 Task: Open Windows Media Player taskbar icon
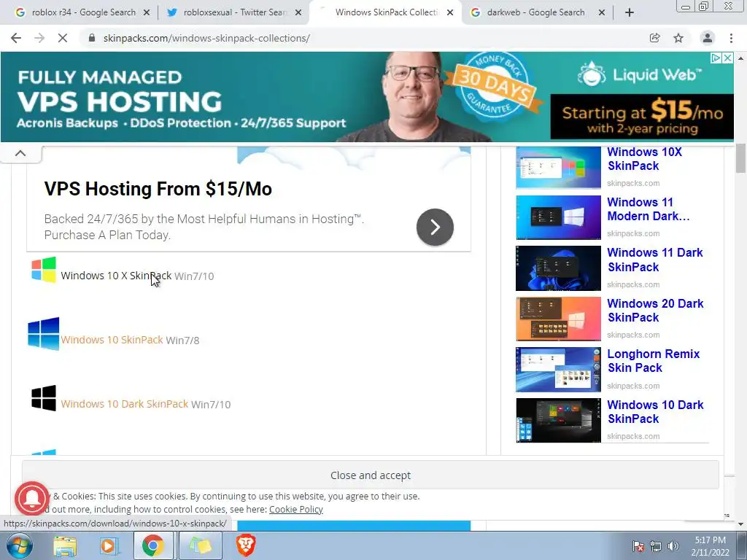tap(108, 545)
